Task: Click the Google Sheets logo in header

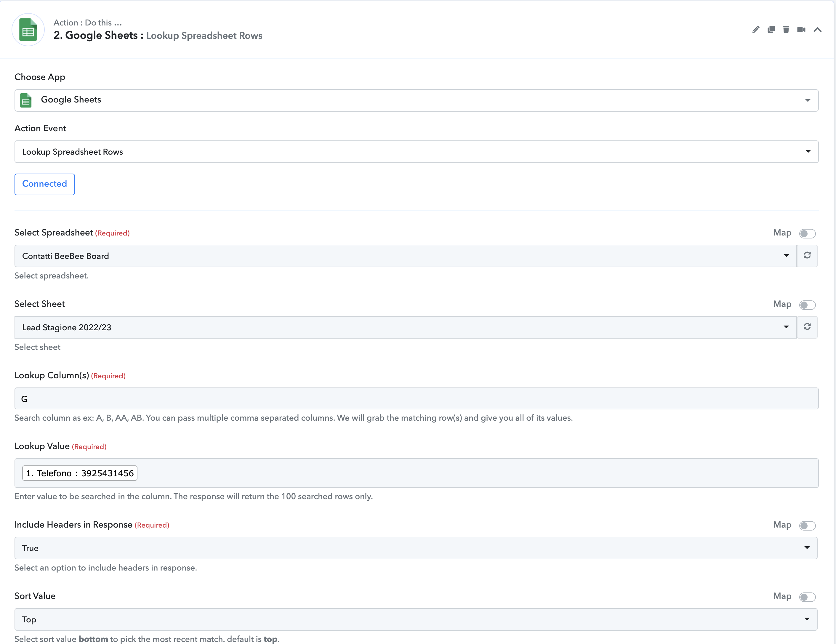Action: point(28,30)
